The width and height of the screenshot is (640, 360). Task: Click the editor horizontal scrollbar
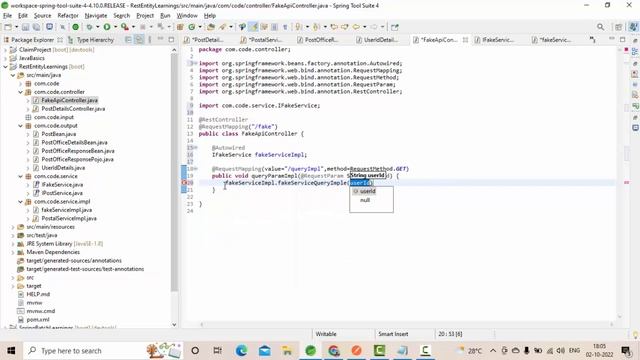[406, 324]
